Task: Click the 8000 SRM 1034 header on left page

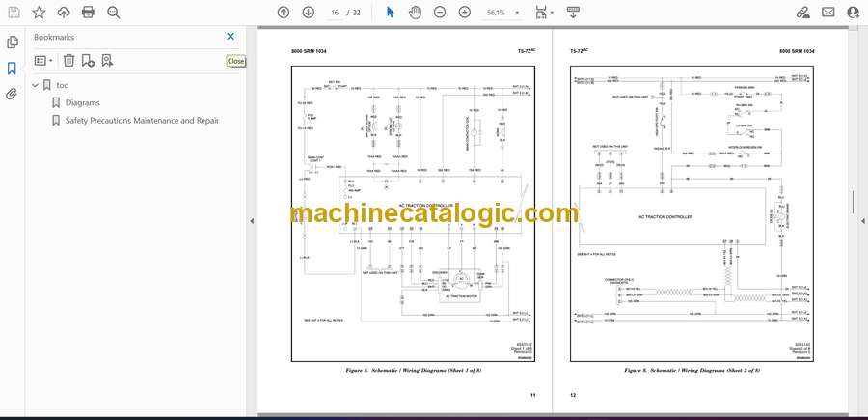Action: pyautogui.click(x=309, y=51)
